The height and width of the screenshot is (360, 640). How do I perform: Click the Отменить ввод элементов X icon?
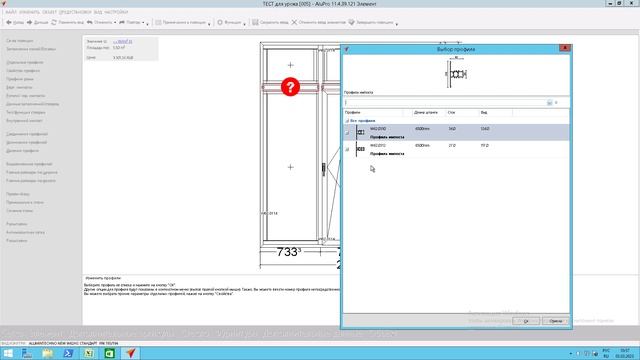(294, 22)
